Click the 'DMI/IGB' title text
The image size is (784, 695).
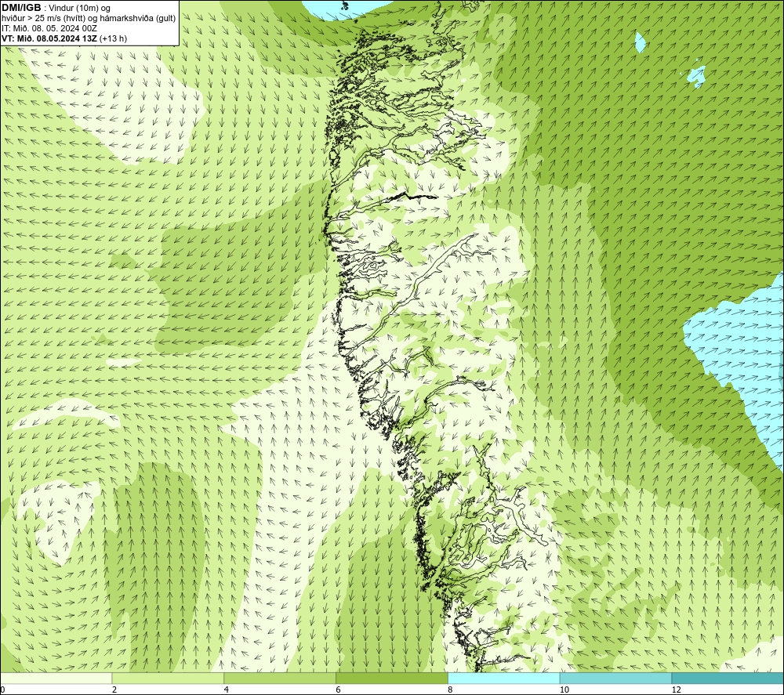pyautogui.click(x=21, y=8)
